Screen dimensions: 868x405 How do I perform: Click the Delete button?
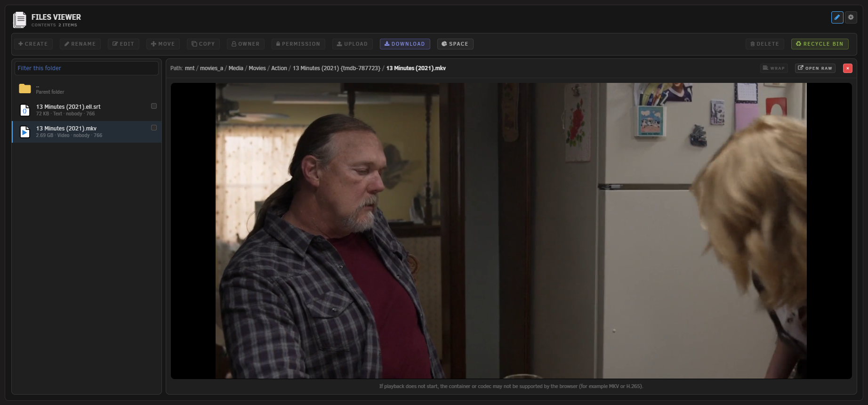point(765,44)
